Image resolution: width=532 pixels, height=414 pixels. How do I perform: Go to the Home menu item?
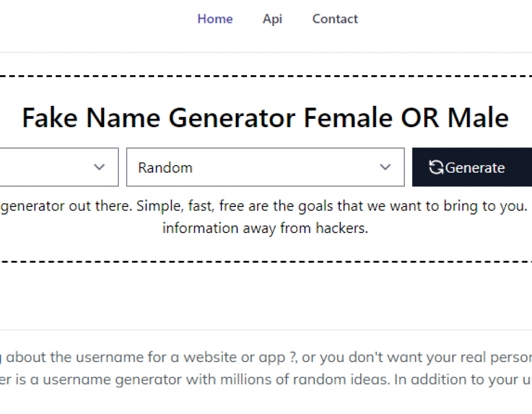tap(215, 19)
